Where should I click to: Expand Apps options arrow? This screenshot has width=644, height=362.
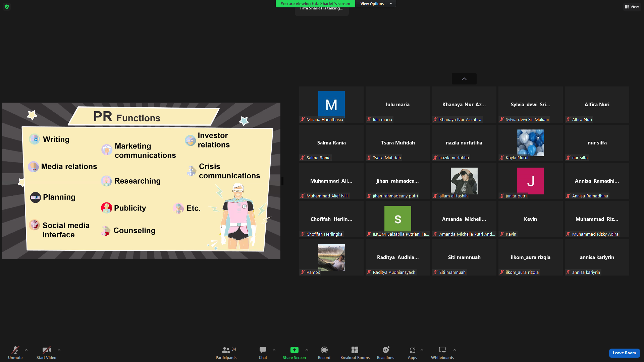(x=422, y=350)
